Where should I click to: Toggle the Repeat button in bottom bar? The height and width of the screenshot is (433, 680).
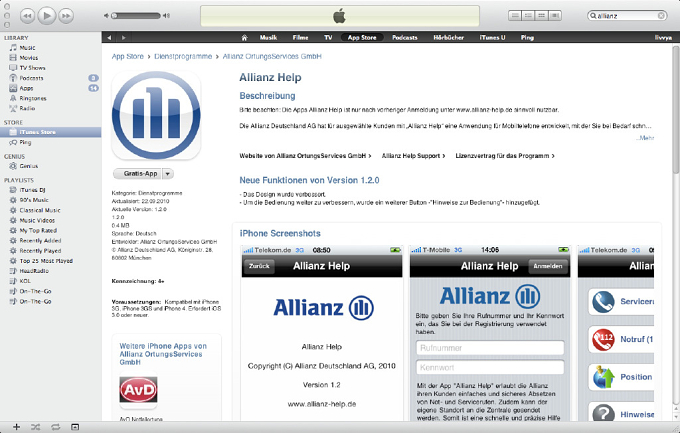56,427
